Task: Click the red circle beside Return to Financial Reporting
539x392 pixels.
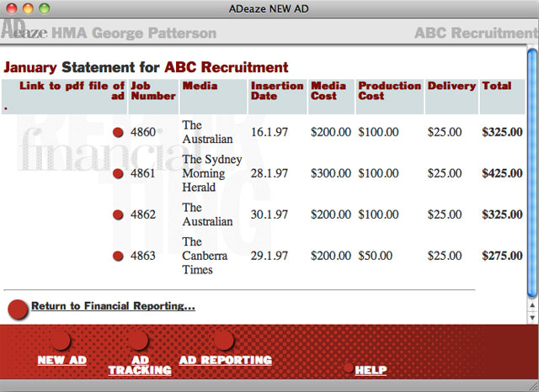Action: tap(18, 309)
